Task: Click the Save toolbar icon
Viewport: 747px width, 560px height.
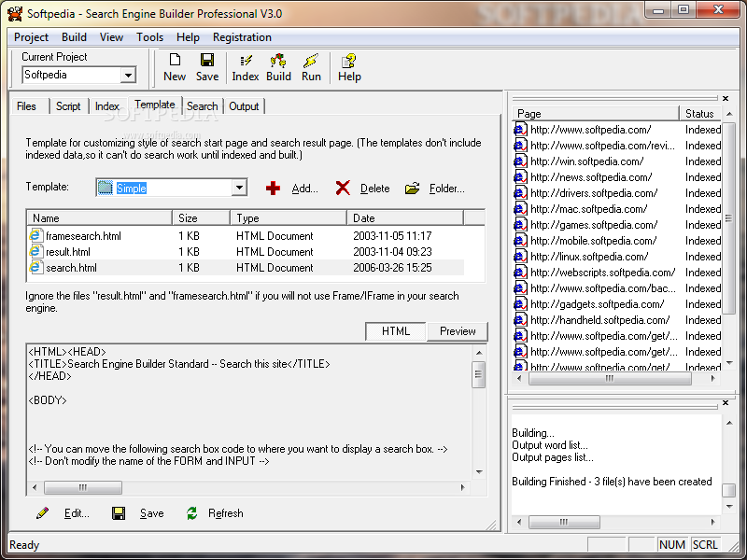Action: click(207, 60)
